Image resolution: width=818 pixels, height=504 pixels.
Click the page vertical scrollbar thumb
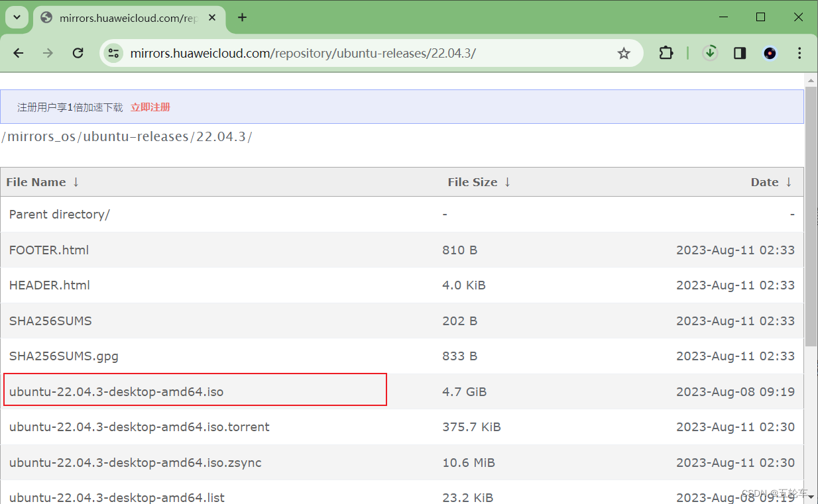pos(811,216)
